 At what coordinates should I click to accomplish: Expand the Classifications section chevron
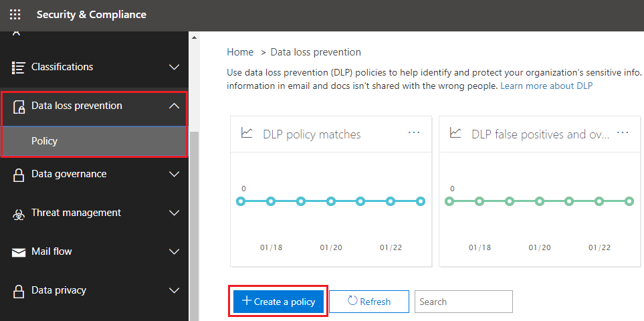175,68
